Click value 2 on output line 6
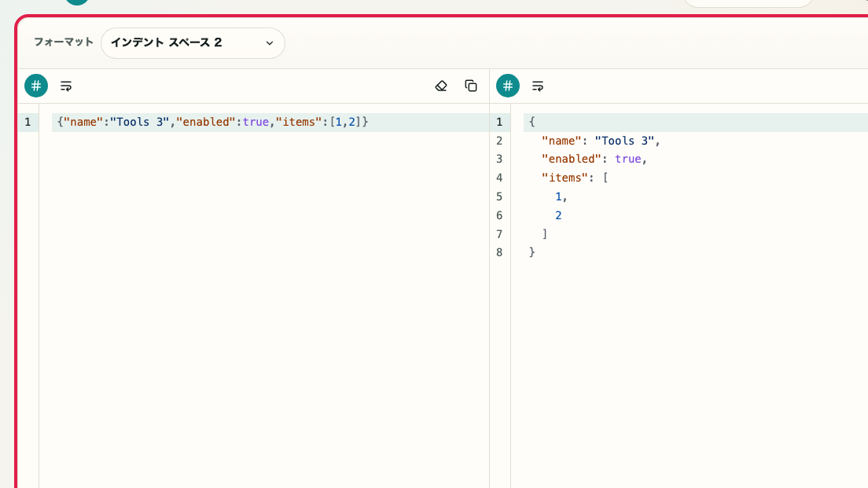Viewport: 868px width, 488px height. (558, 215)
